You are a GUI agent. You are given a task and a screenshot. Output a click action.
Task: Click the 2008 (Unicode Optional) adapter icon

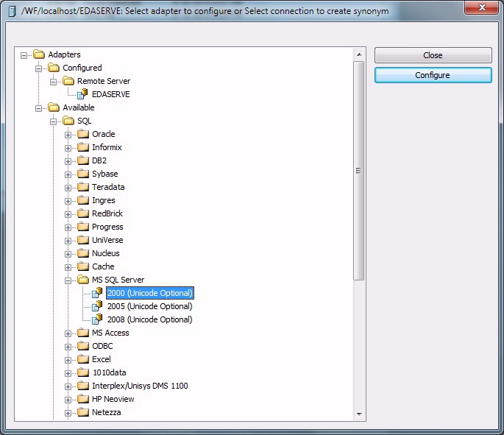click(x=97, y=319)
